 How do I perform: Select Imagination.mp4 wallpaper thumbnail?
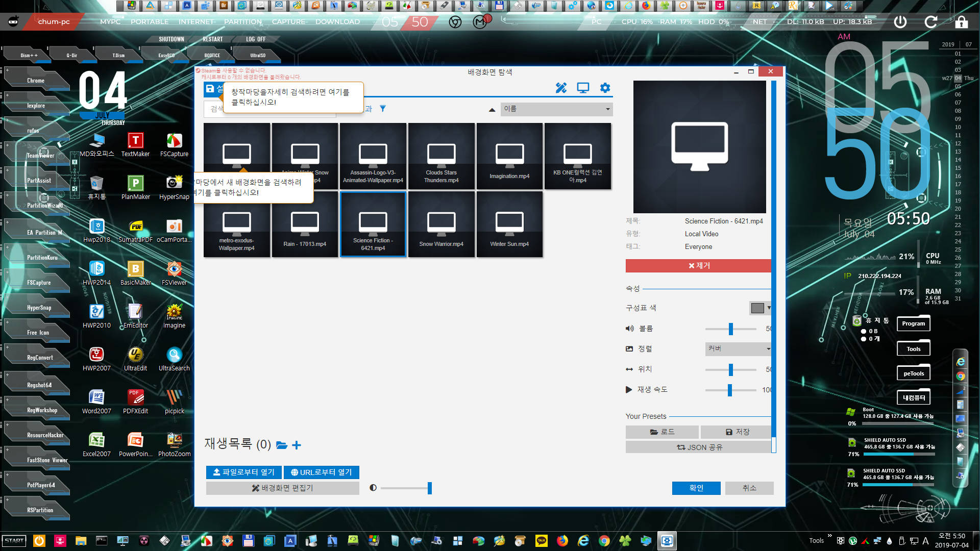509,156
